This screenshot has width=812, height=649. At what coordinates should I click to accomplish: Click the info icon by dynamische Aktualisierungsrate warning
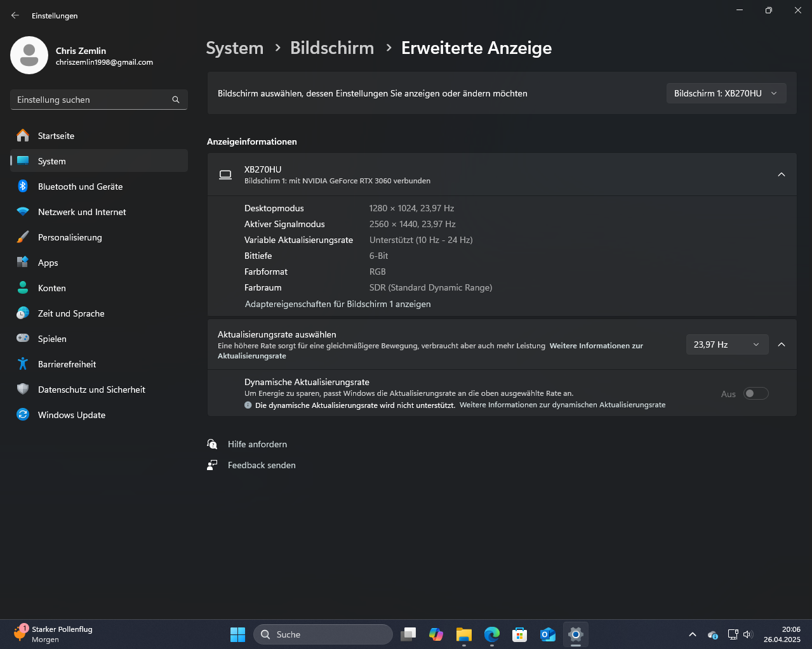248,405
